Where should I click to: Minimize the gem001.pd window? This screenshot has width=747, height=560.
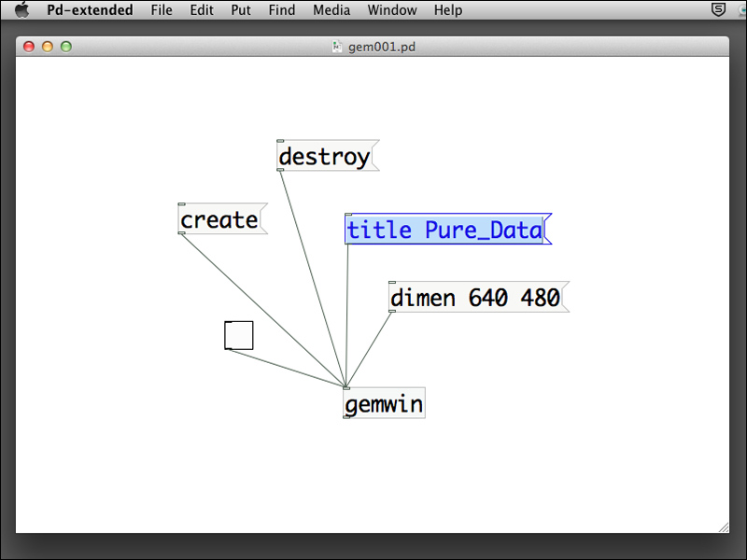(x=48, y=47)
